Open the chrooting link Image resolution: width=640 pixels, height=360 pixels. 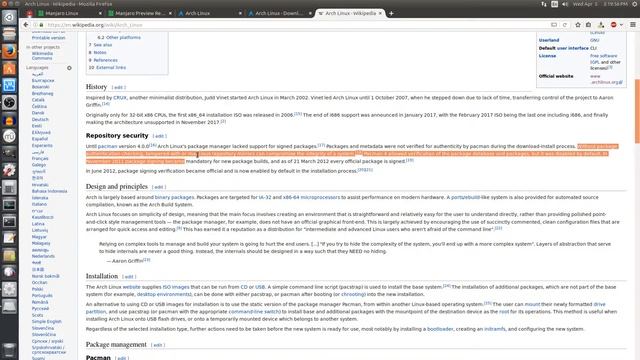pyautogui.click(x=353, y=294)
